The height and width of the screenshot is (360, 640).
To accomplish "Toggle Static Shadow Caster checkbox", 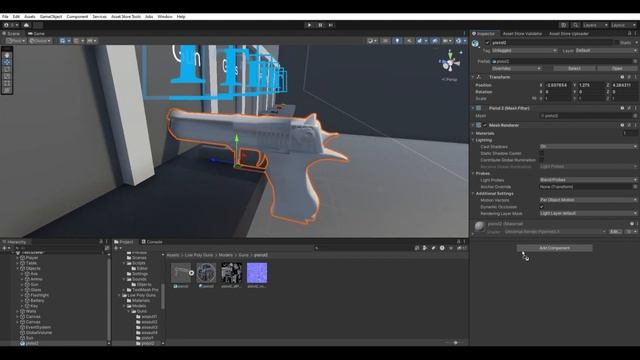I will coord(542,153).
